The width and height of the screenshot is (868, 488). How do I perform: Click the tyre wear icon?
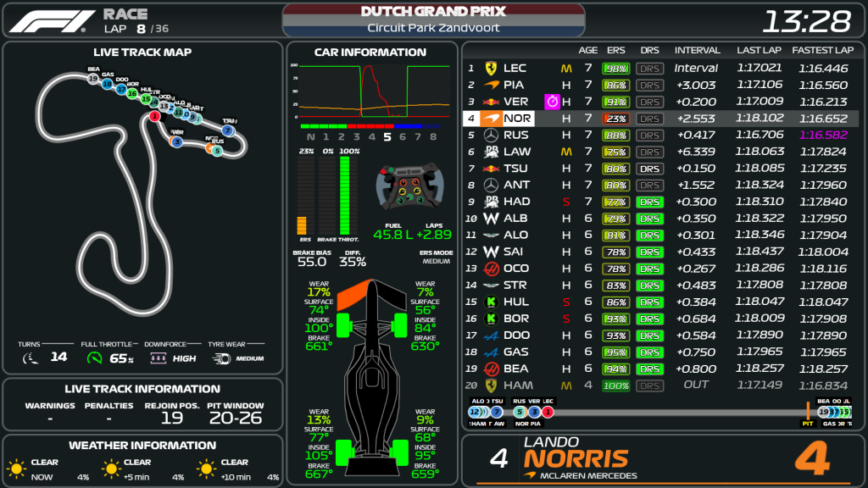(x=221, y=358)
